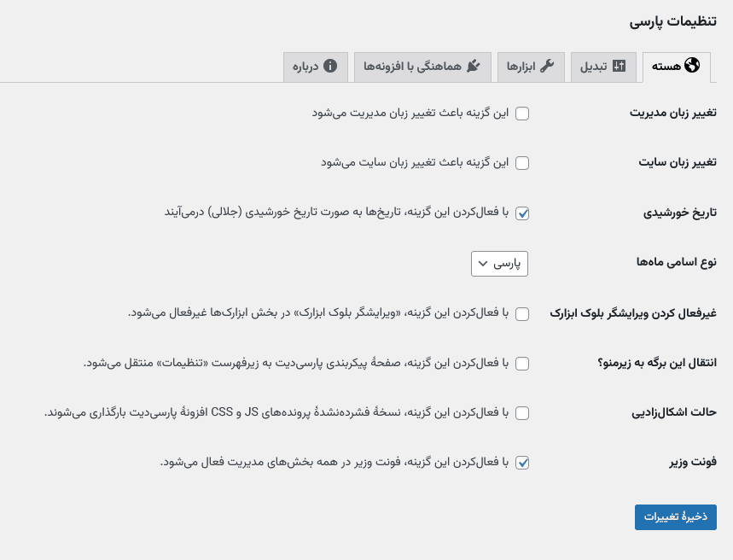Click the info icon on the درباره tab
733x560 pixels.
(331, 64)
